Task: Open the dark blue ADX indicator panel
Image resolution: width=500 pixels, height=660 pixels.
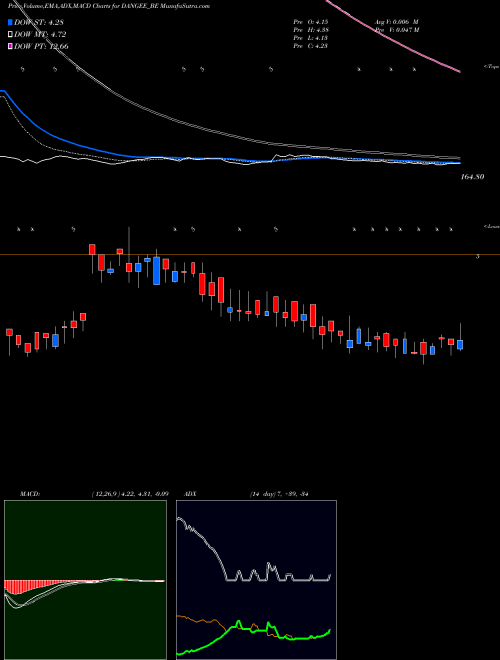Action: (x=256, y=580)
